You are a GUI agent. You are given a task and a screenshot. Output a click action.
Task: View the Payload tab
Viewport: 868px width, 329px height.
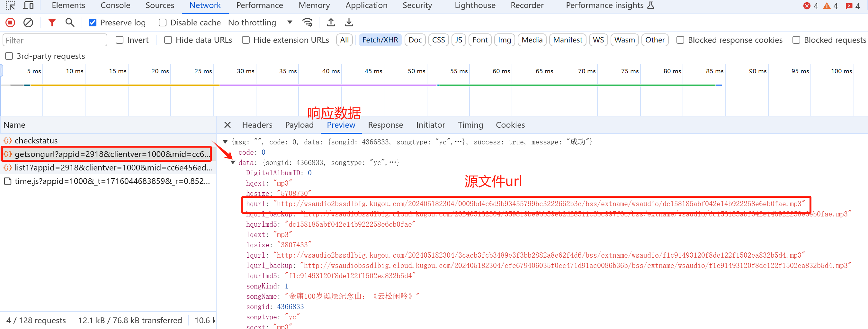(299, 125)
